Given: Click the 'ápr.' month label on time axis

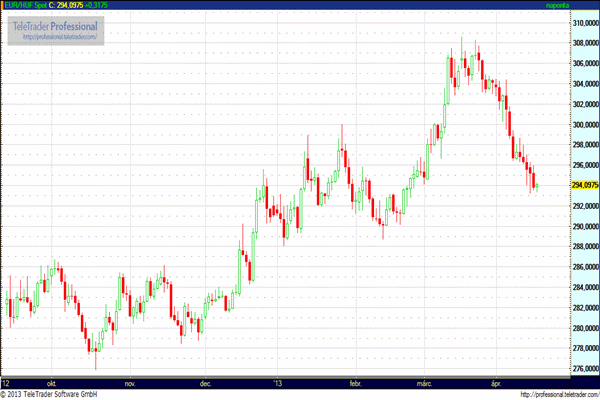Looking at the screenshot, I should pos(494,383).
